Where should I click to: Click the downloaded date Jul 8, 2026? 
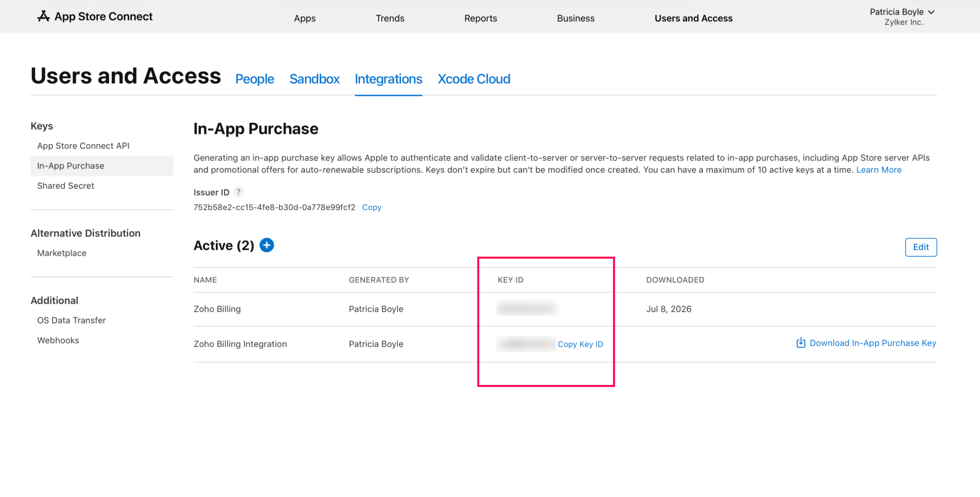(669, 309)
